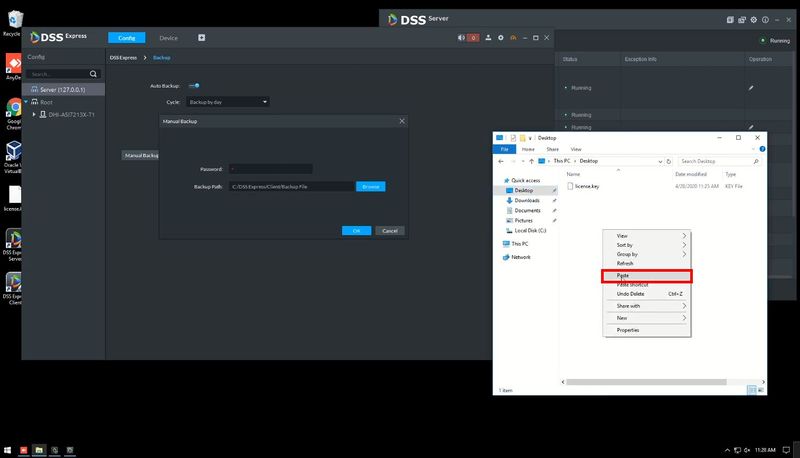Open the Device tab in DSS Express
The width and height of the screenshot is (800, 458).
tap(168, 38)
